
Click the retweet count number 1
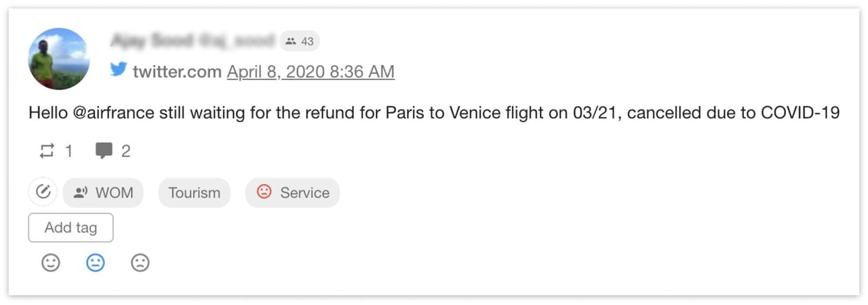point(68,151)
